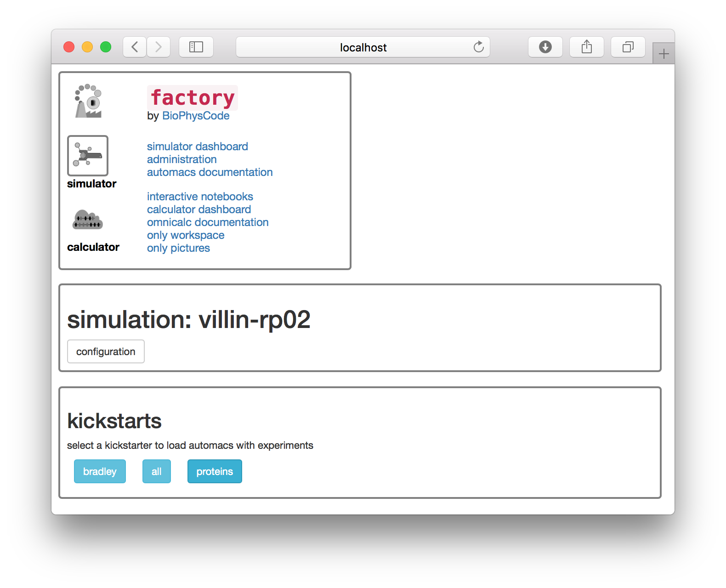Viewport: 726px width, 588px height.
Task: Open omnicalc documentation link
Action: pos(208,222)
